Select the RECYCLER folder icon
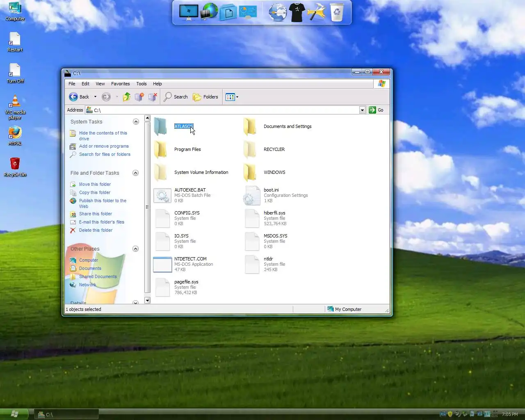The height and width of the screenshot is (420, 525). [x=250, y=149]
